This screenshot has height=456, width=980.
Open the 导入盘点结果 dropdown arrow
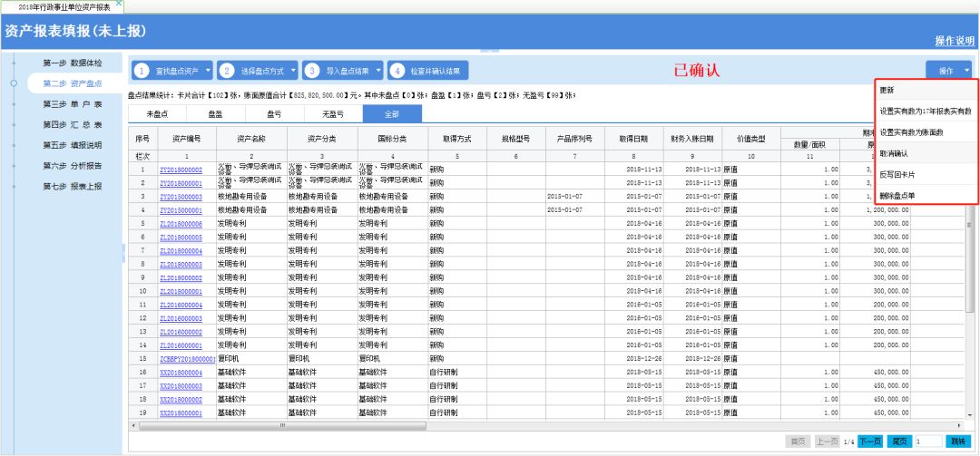click(378, 70)
